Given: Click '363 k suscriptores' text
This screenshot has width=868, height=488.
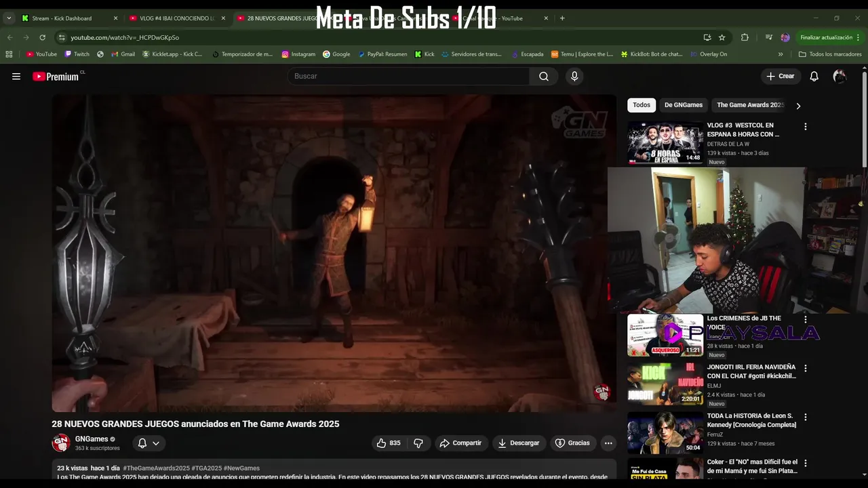Looking at the screenshot, I should pos(97,449).
